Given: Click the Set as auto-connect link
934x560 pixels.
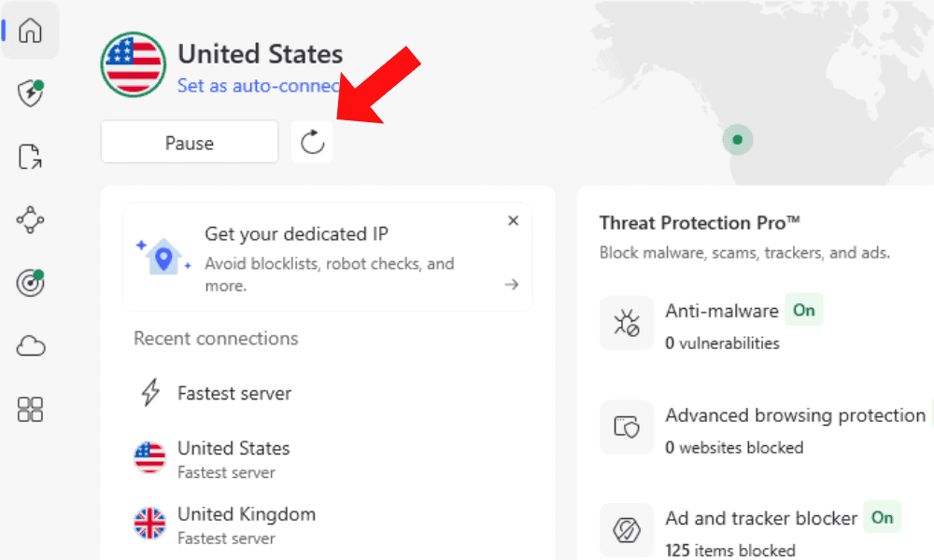Looking at the screenshot, I should click(x=258, y=85).
